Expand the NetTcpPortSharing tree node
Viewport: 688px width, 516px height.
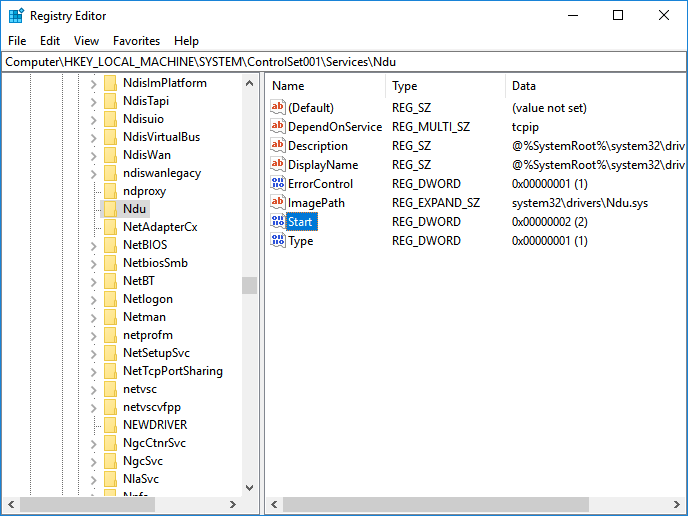click(x=93, y=371)
